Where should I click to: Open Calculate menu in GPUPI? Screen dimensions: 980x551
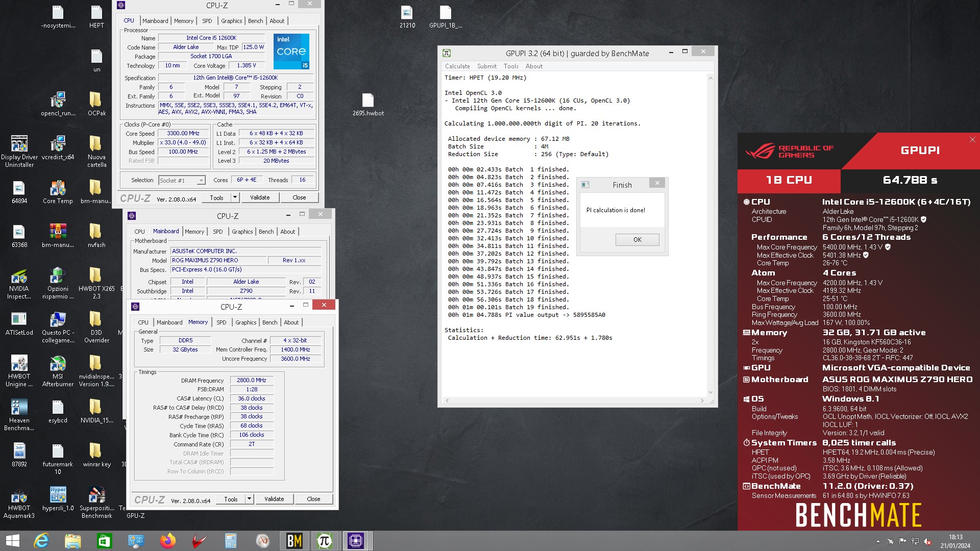pos(457,66)
